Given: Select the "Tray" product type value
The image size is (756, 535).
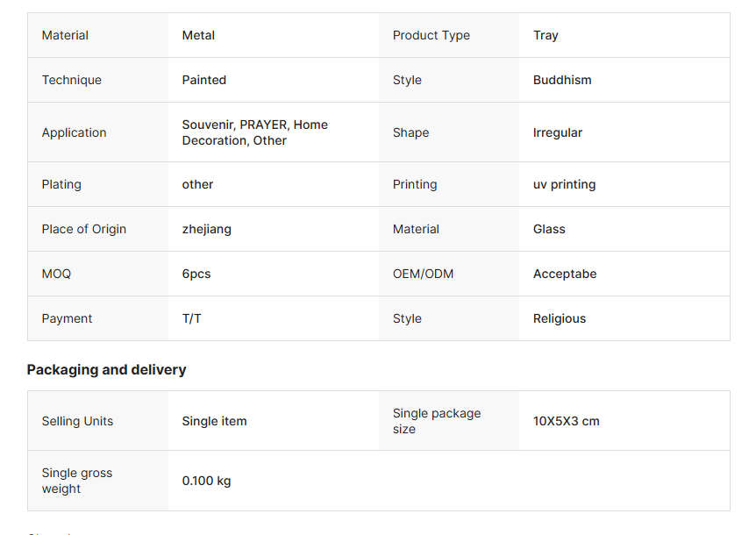Looking at the screenshot, I should pos(546,35).
